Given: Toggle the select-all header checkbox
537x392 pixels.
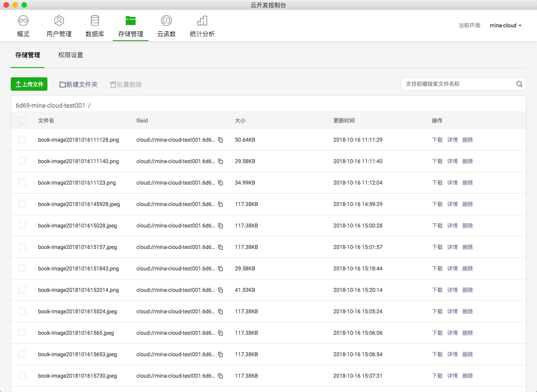Looking at the screenshot, I should point(22,120).
